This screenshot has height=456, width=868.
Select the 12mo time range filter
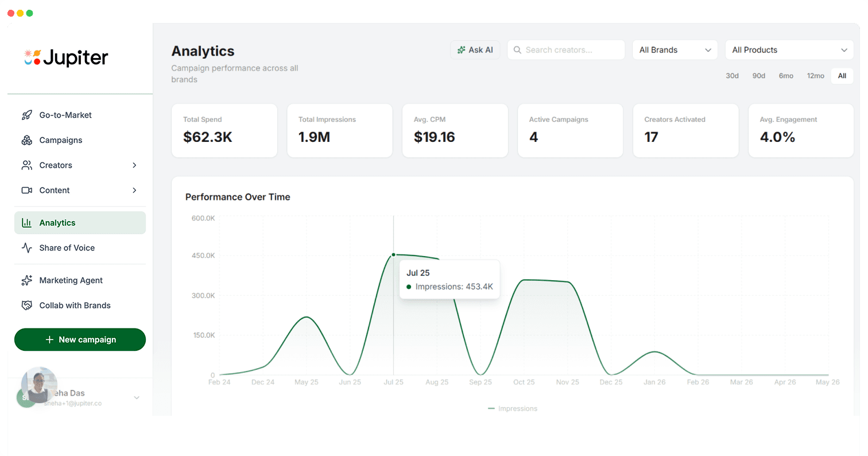pos(815,75)
